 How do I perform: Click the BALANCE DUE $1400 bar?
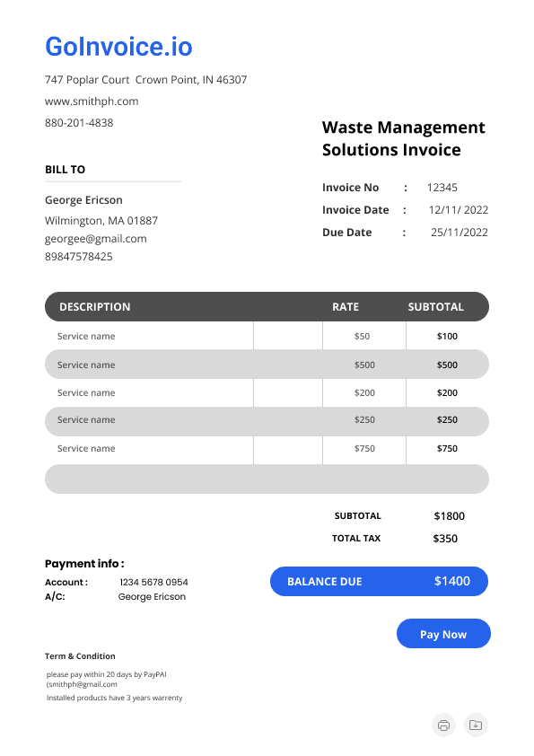click(379, 582)
